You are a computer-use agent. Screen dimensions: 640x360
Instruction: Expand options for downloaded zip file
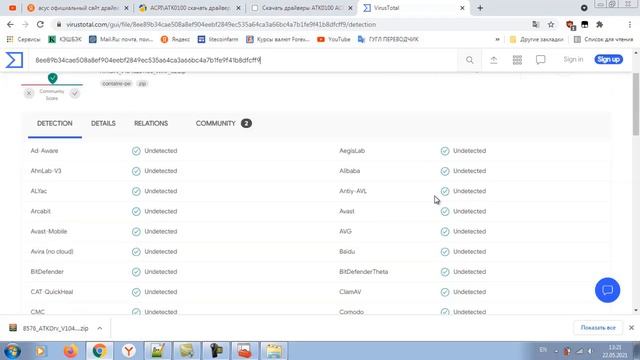100,328
